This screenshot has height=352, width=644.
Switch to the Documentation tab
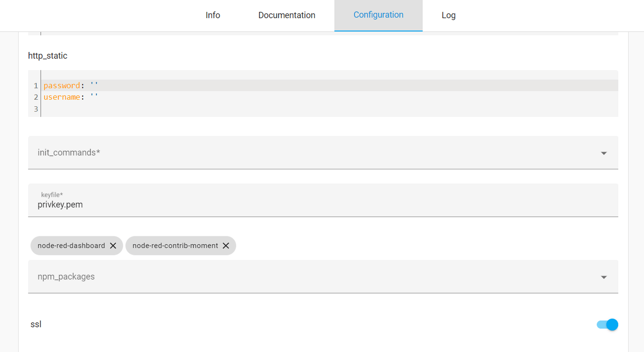click(x=287, y=15)
